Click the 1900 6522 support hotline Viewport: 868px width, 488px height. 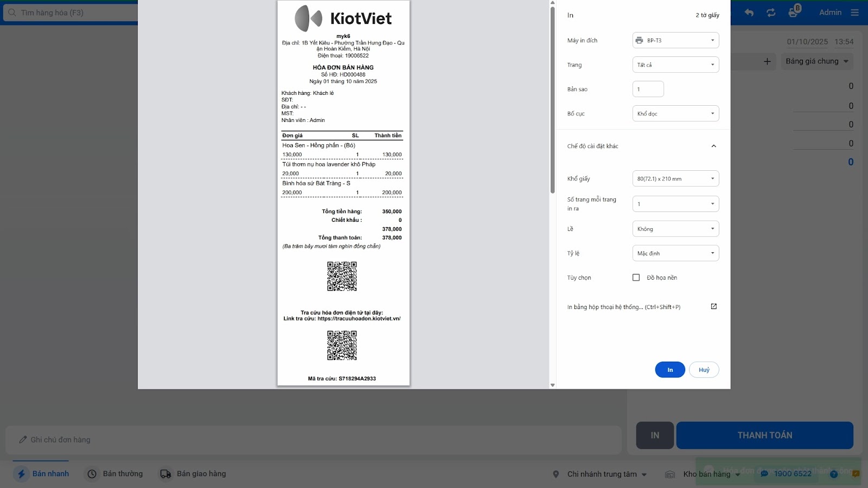click(x=793, y=474)
